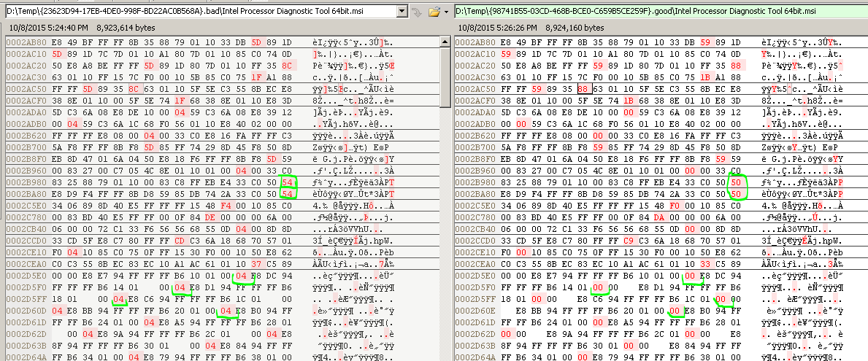Select byte CD in left row 0002CCD0

pyautogui.click(x=180, y=241)
